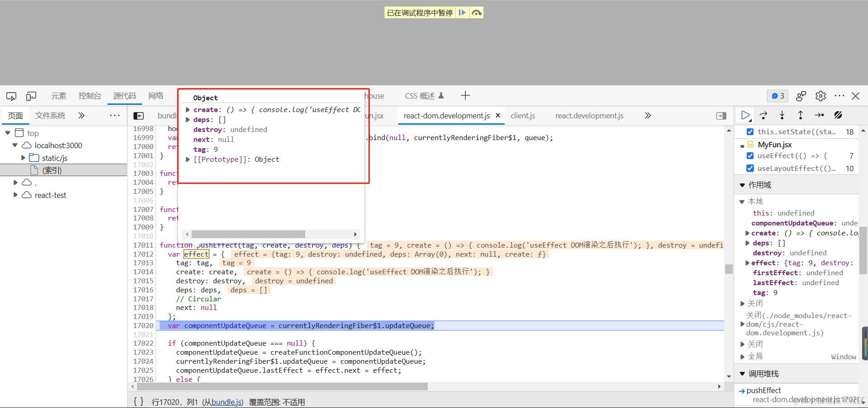Click the Step single-statement arrow

tap(819, 115)
